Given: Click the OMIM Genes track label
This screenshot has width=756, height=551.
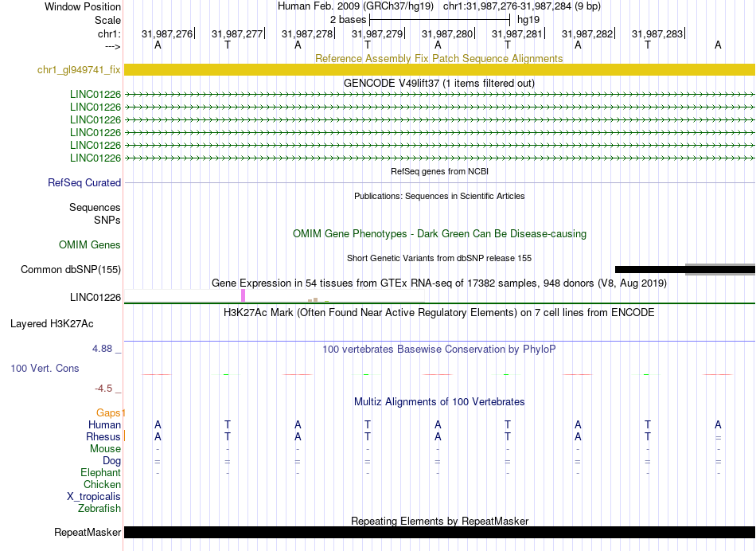Looking at the screenshot, I should 89,244.
